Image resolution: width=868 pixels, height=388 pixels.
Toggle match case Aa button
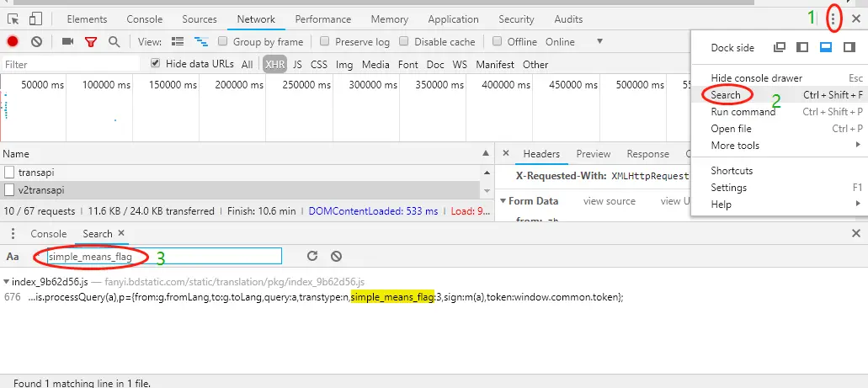13,256
